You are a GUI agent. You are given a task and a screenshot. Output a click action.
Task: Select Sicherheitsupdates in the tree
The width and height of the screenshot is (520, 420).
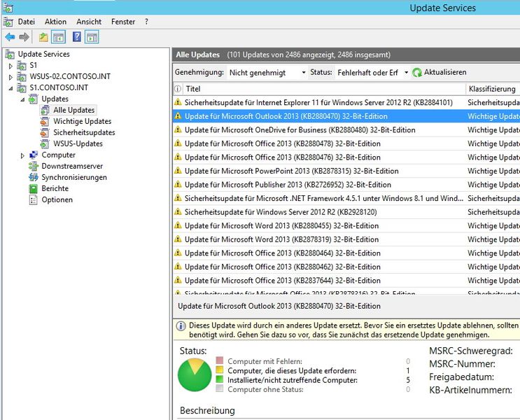pos(84,133)
